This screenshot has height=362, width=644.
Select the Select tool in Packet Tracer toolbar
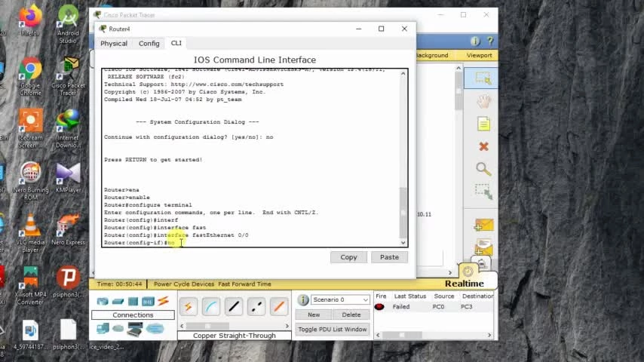click(483, 78)
